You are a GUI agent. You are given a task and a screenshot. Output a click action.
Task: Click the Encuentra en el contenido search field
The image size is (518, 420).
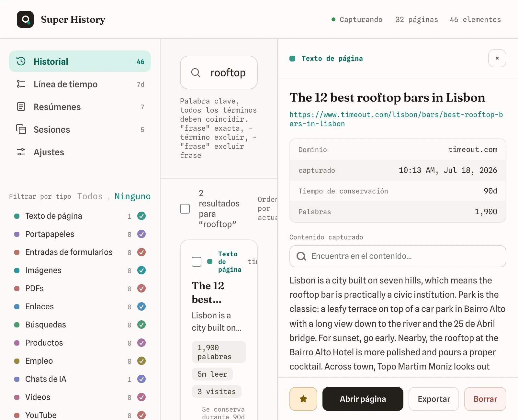[398, 256]
